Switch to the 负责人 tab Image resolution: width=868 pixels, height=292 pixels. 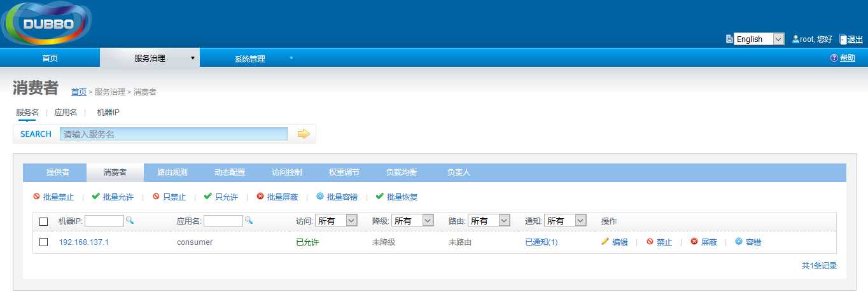459,172
